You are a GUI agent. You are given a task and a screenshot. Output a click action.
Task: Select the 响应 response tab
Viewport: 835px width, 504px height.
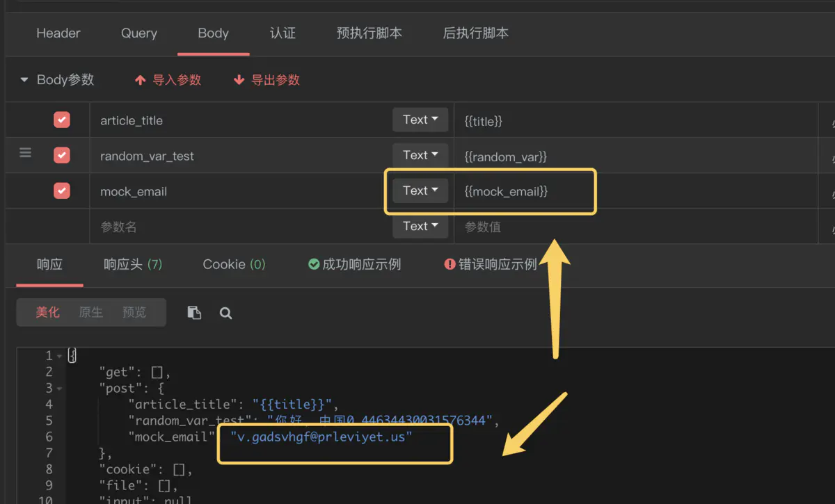[49, 264]
